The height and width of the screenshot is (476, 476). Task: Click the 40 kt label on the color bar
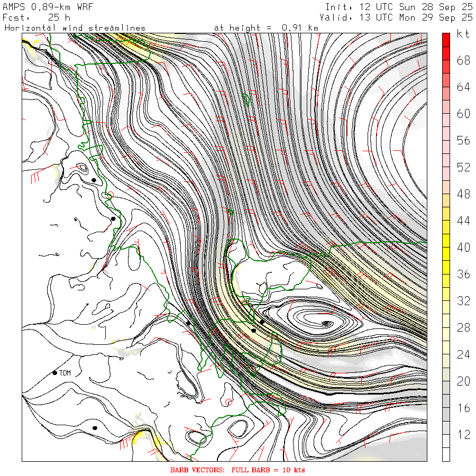(463, 248)
